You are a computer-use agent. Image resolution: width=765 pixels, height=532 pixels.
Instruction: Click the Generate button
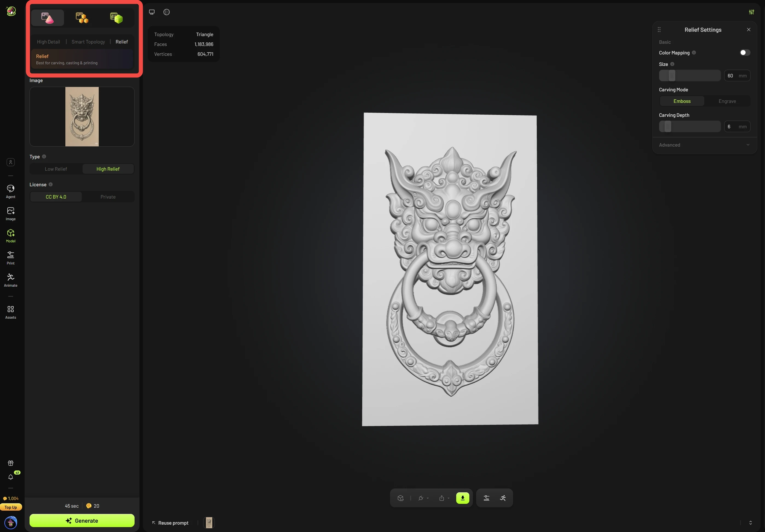click(x=82, y=520)
